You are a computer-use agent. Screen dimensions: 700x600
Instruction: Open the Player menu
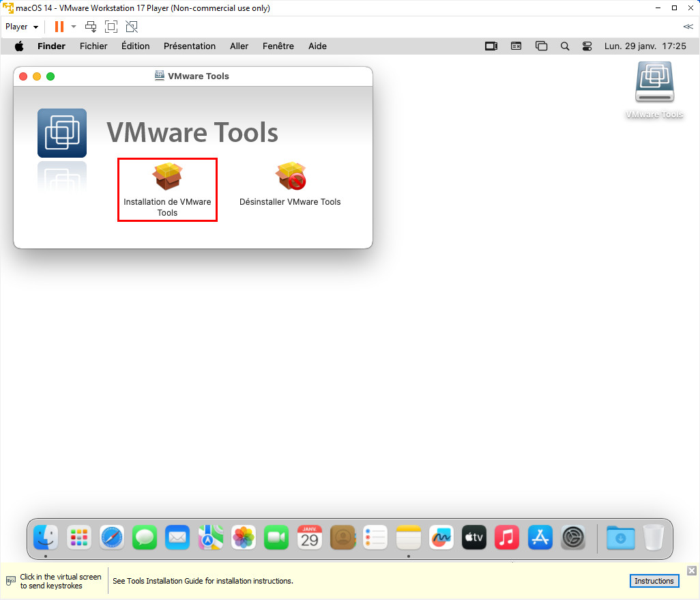click(21, 27)
